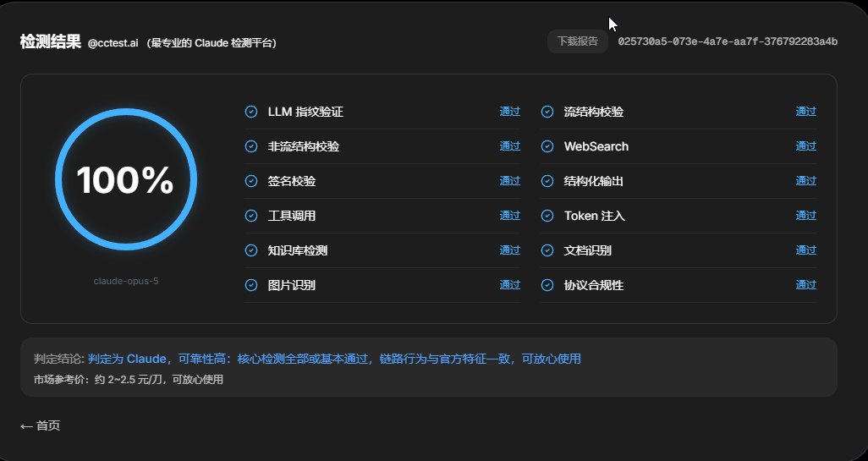
Task: Click the claude-opus-5 model label
Action: click(x=126, y=281)
